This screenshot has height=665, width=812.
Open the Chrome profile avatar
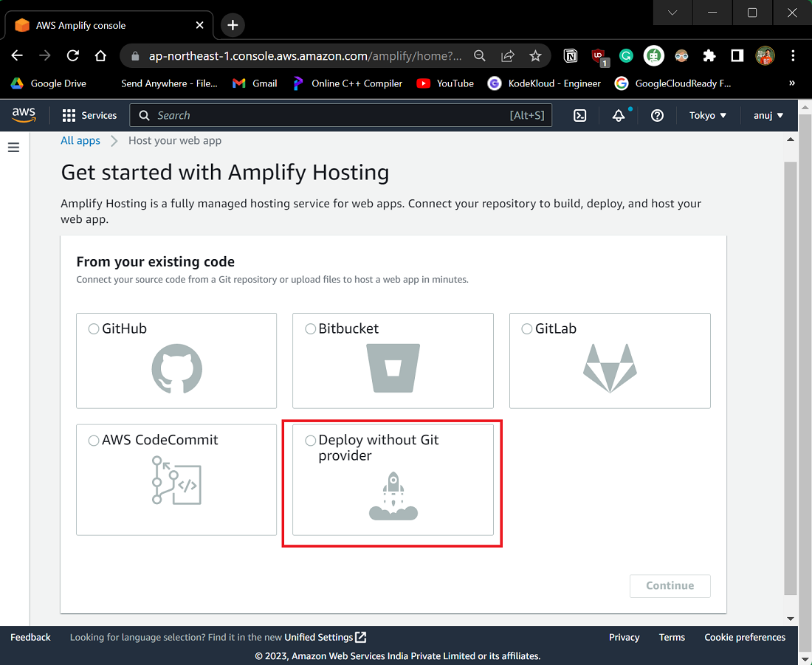[x=765, y=56]
